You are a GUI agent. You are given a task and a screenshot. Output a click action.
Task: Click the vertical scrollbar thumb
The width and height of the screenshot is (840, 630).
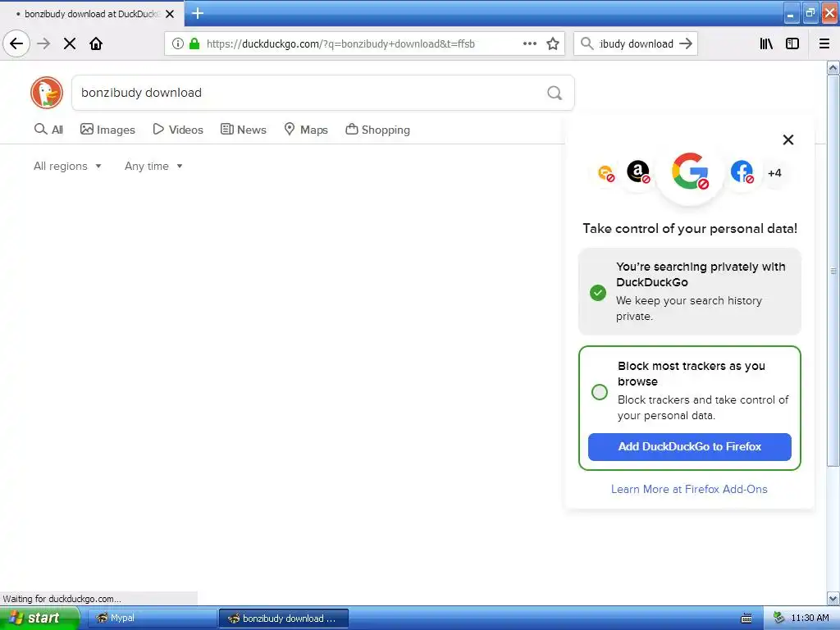833,271
